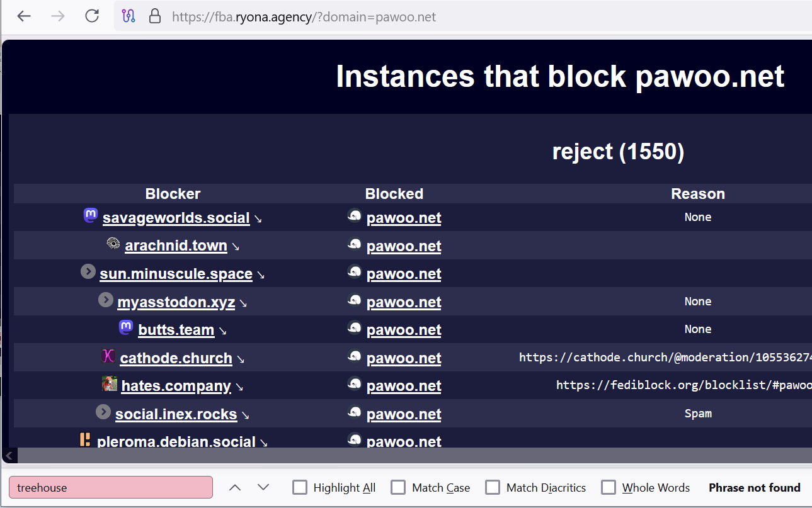812x508 pixels.
Task: Click the 'reject (1550)' heading
Action: click(x=618, y=152)
